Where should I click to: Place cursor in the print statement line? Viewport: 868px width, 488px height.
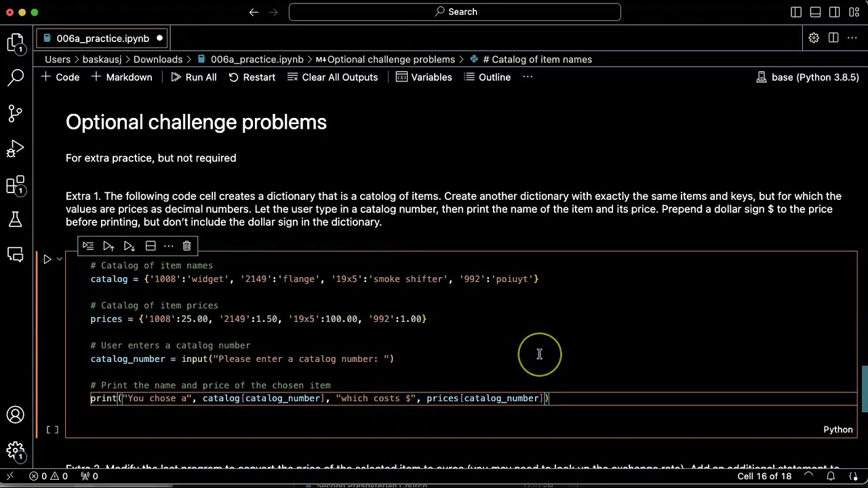[319, 399]
